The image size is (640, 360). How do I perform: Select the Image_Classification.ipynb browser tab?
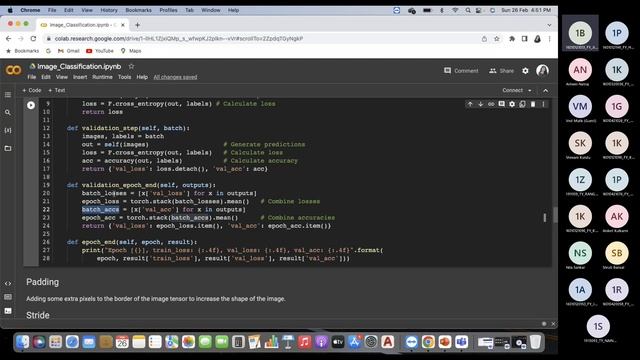coord(83,25)
